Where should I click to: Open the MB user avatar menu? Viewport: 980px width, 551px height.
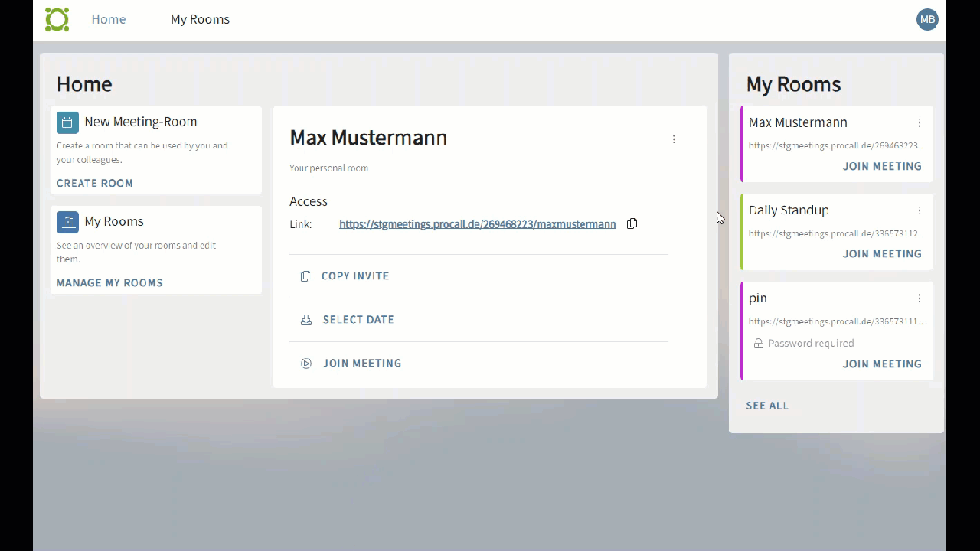927,20
